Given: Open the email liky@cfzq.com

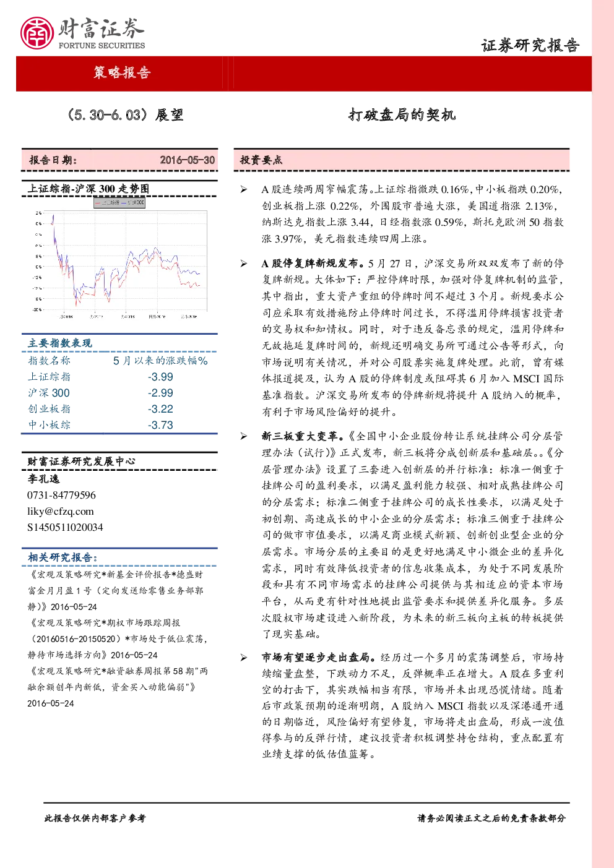Looking at the screenshot, I should coord(61,511).
